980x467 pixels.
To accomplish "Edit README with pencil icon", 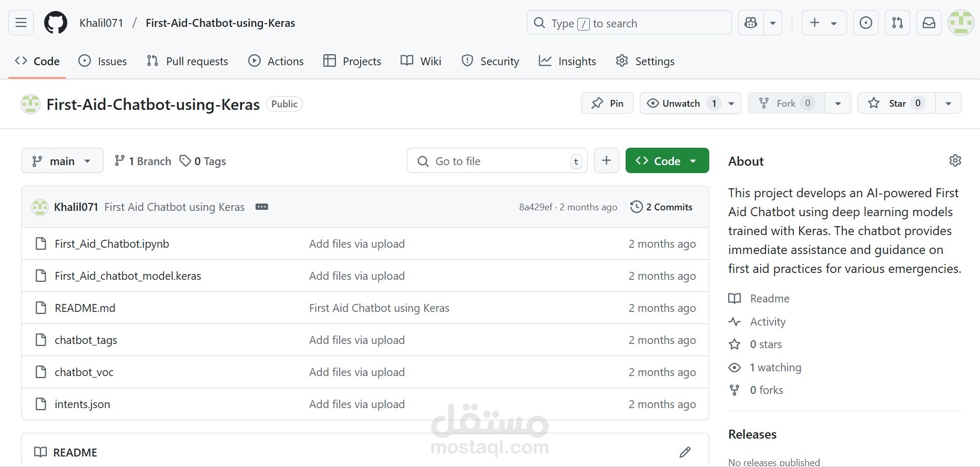I will click(x=685, y=452).
